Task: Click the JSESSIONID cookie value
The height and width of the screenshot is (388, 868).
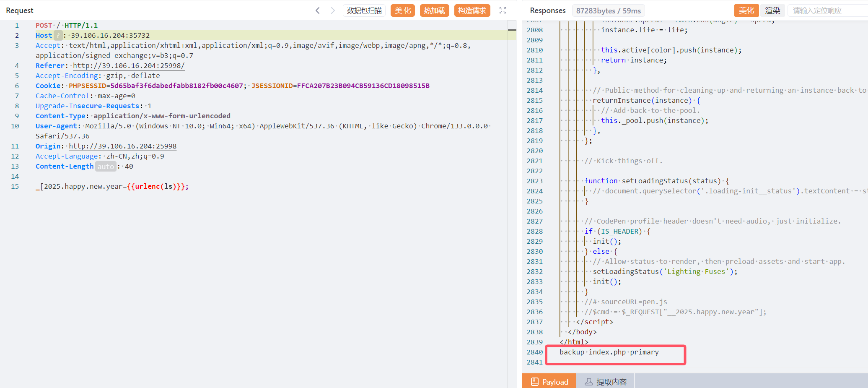Action: (x=363, y=86)
